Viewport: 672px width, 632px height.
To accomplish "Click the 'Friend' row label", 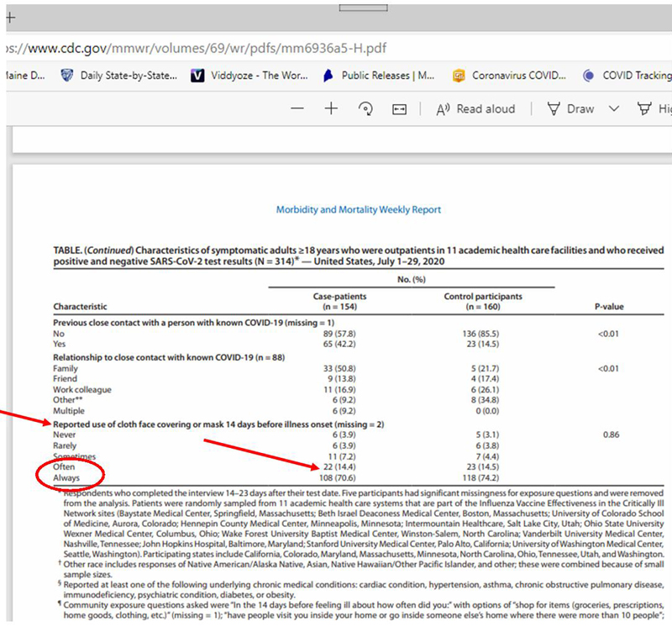I will coord(66,378).
